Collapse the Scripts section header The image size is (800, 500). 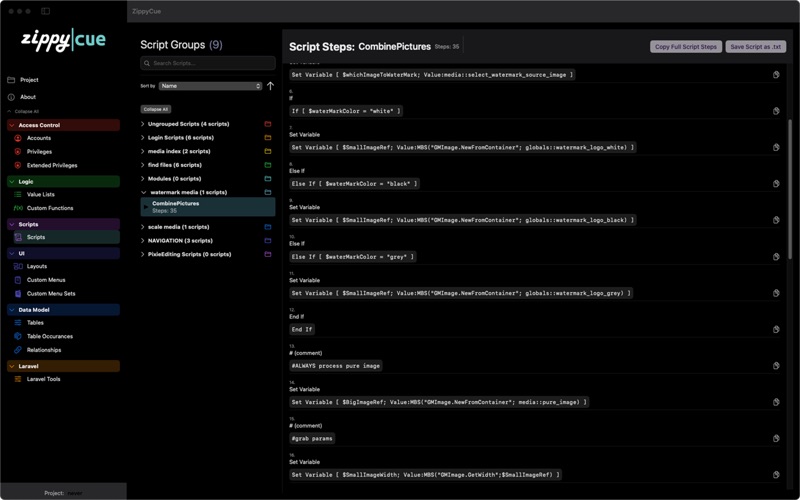(63, 224)
